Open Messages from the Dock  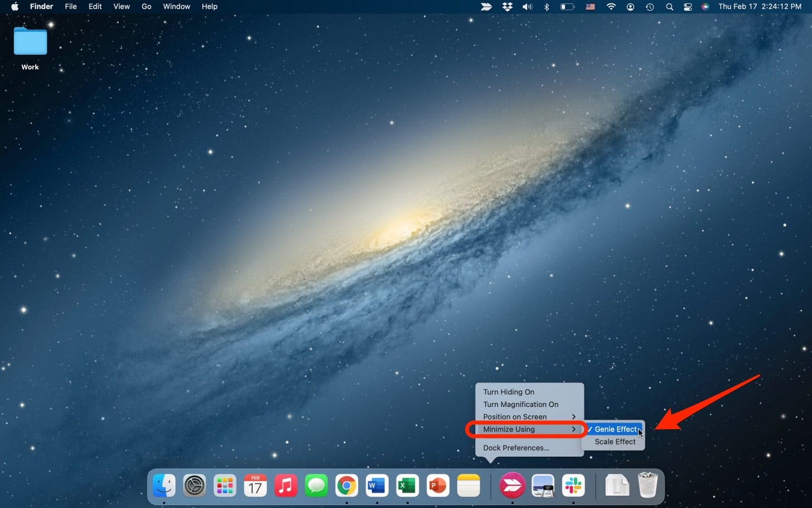click(x=316, y=486)
